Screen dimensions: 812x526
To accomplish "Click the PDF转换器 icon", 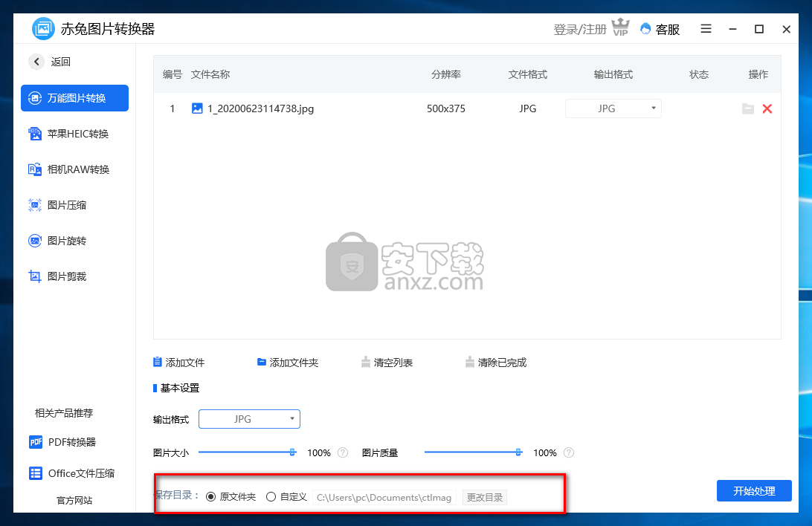I will tap(36, 442).
